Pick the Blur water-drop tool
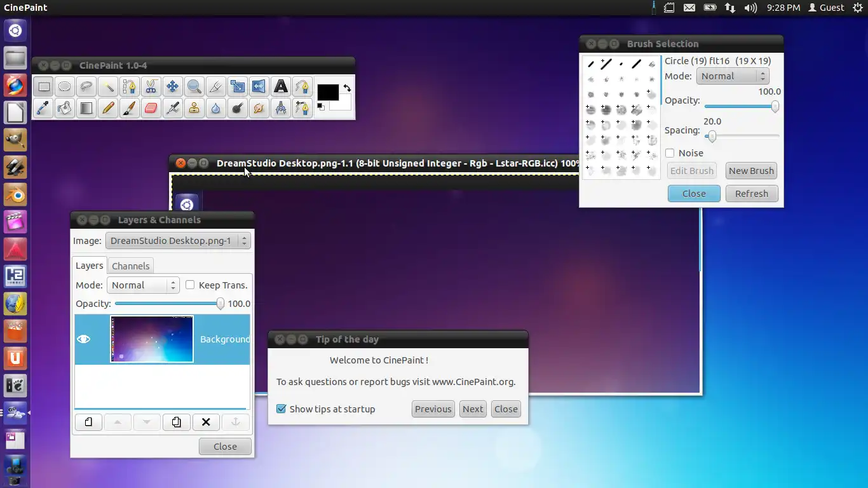Viewport: 868px width, 488px height. click(x=216, y=108)
